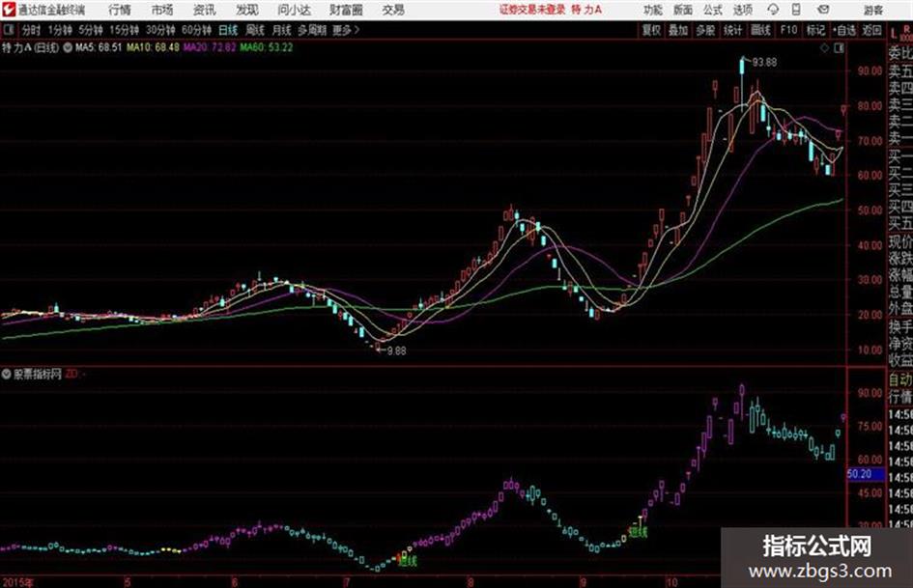Click the 多股 multi-stock toolbar button

click(x=705, y=30)
